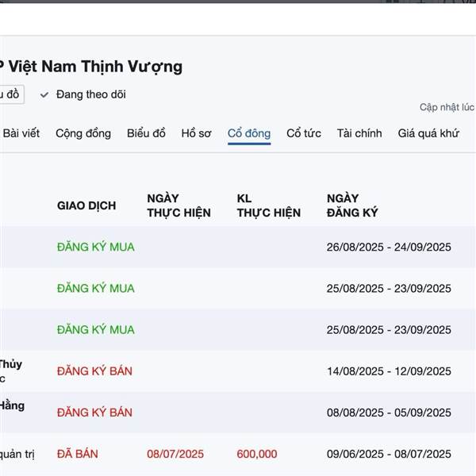
Task: Select ĐĂNG KÝ MUA in the 26/08/2025 row
Action: click(x=96, y=247)
